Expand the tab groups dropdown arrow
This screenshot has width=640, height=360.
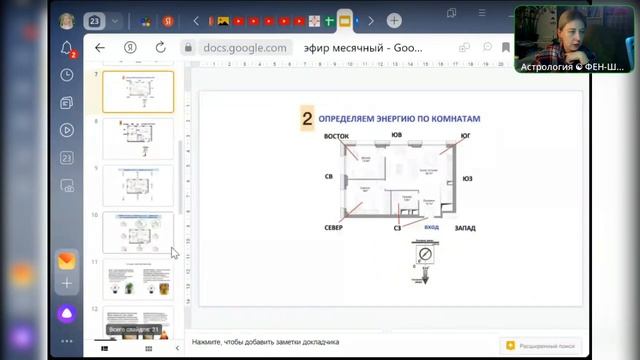(116, 21)
